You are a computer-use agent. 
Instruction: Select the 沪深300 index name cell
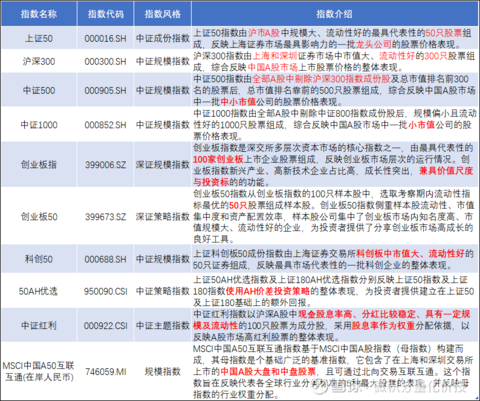(39, 61)
